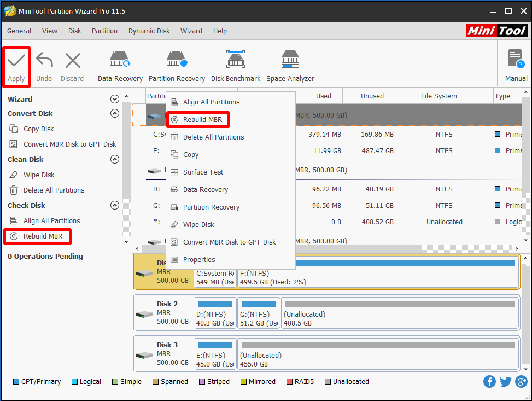Select the 408.5 GB Unallocated block on Disk 2
Image resolution: width=532 pixels, height=401 pixels.
pyautogui.click(x=400, y=313)
